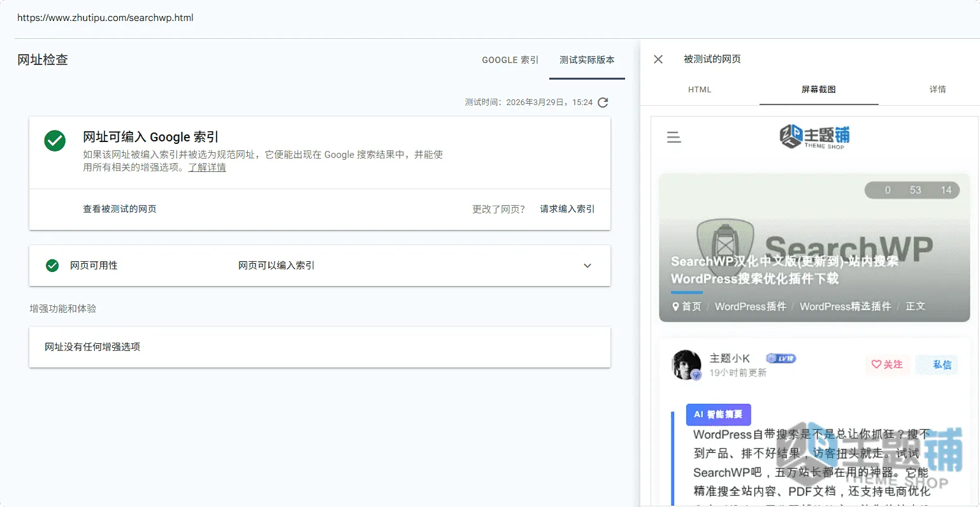Image resolution: width=980 pixels, height=507 pixels.
Task: Click the author name 主题小K
Action: pyautogui.click(x=730, y=359)
